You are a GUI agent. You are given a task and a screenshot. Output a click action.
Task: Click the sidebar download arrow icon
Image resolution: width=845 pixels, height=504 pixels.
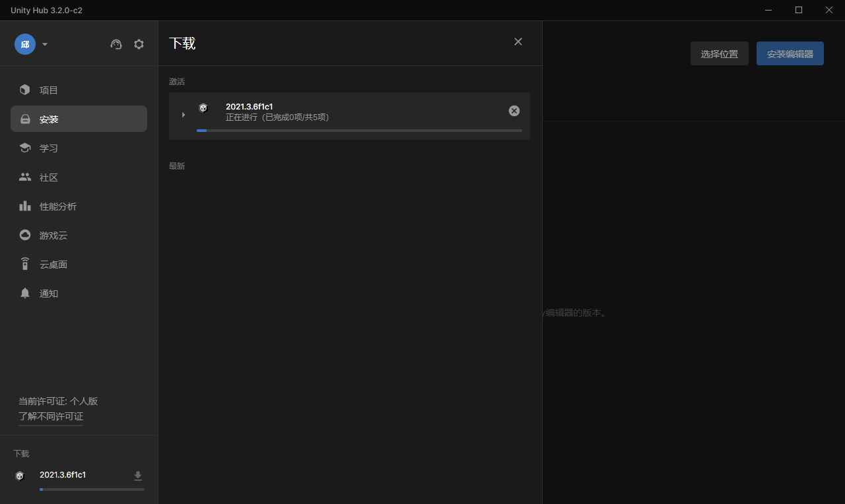(138, 476)
